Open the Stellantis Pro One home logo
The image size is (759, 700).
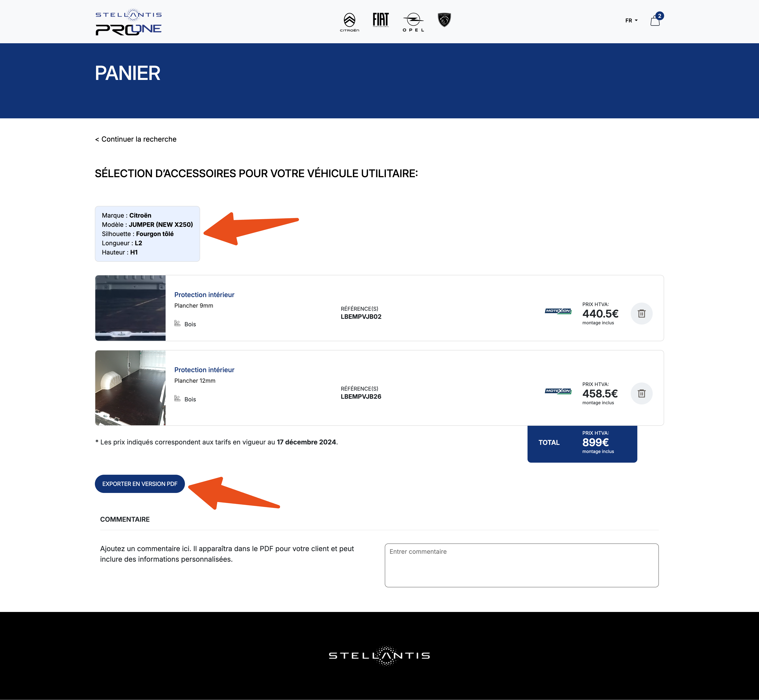pyautogui.click(x=128, y=22)
